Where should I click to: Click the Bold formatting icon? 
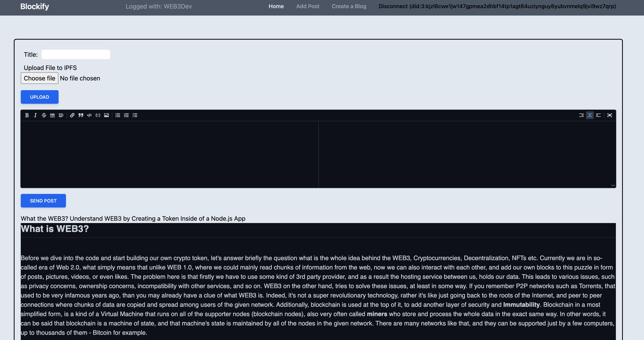[27, 115]
